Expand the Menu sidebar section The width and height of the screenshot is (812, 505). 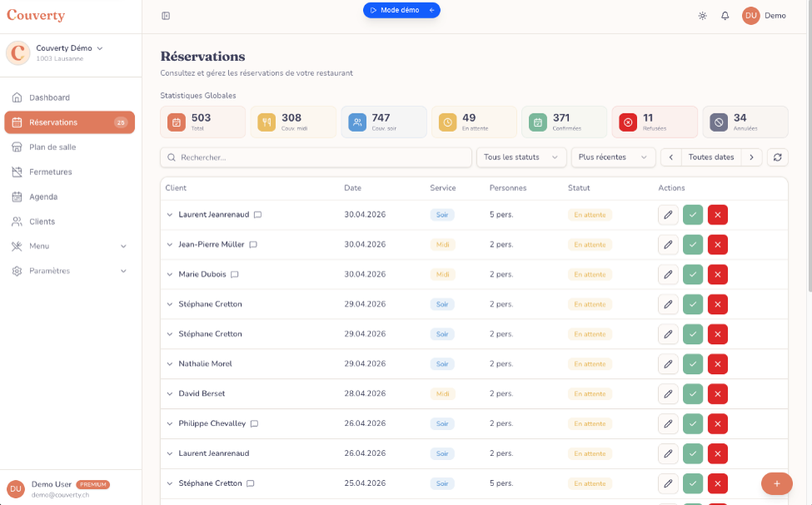[x=69, y=247]
